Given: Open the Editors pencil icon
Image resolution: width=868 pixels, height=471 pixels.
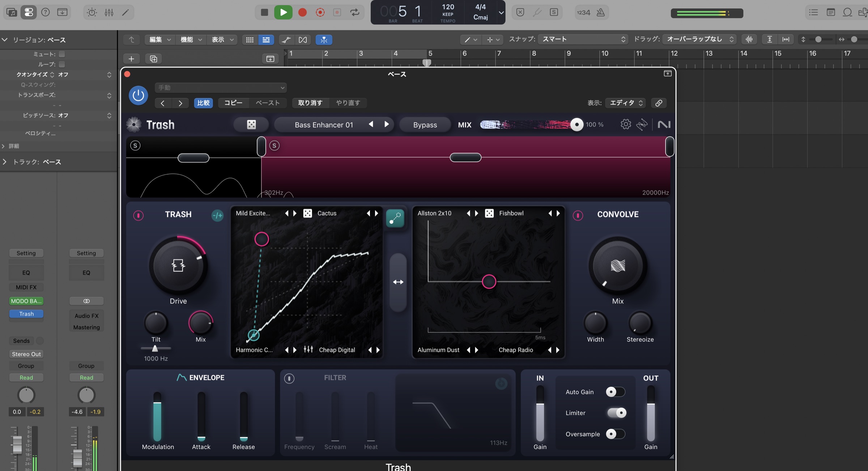Looking at the screenshot, I should 125,12.
